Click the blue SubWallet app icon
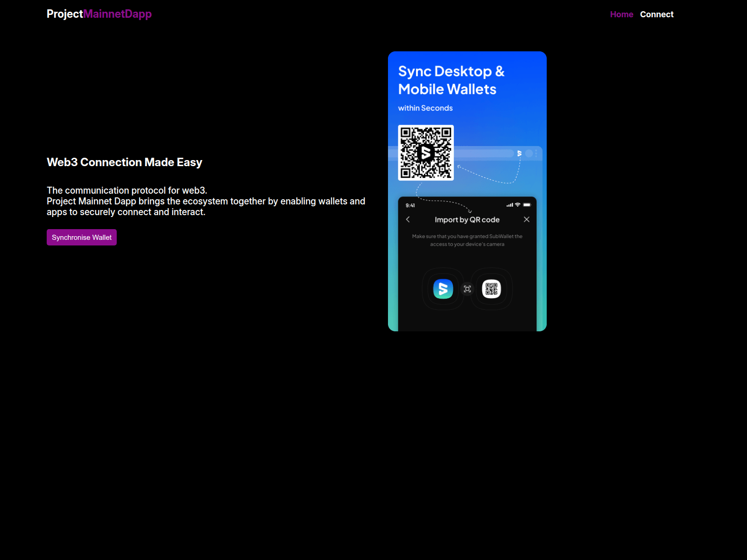 click(443, 289)
